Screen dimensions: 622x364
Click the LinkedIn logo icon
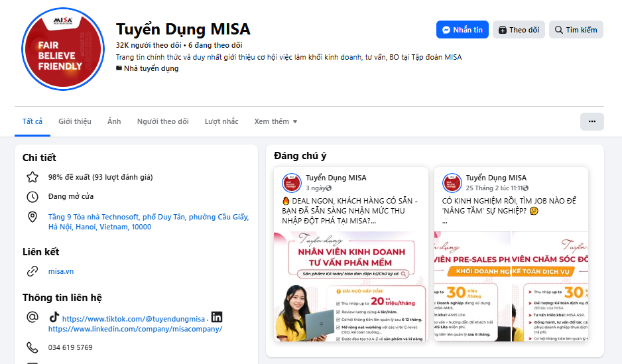click(x=217, y=317)
